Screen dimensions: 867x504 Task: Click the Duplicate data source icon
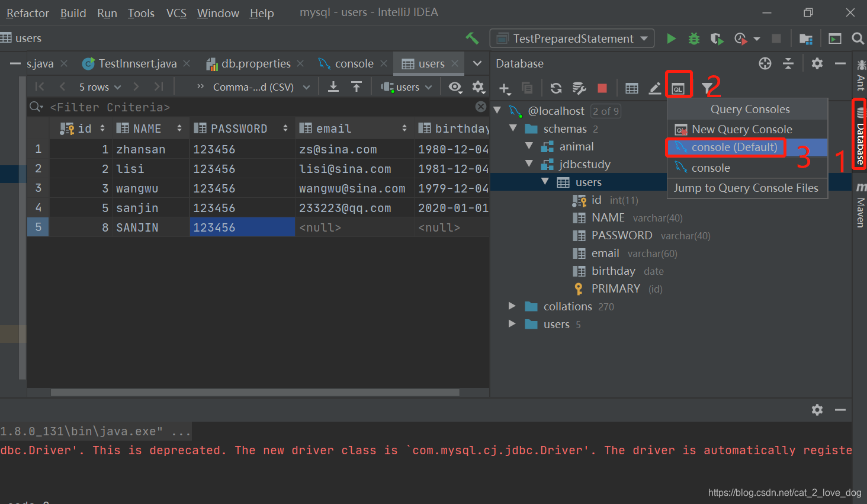tap(527, 88)
